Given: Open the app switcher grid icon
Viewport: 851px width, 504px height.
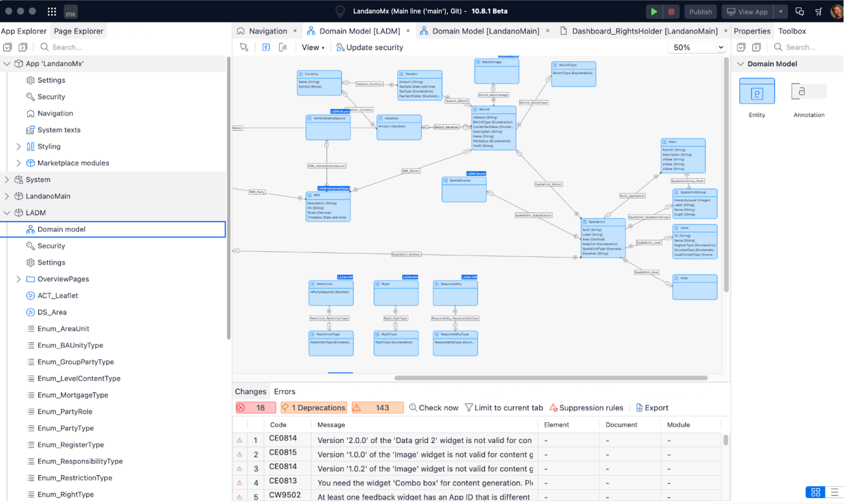Looking at the screenshot, I should [52, 12].
